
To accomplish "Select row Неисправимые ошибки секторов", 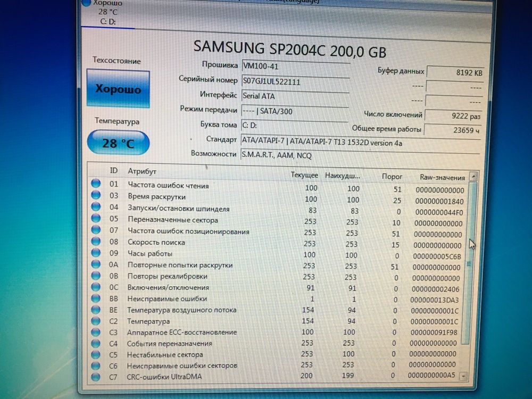I will click(275, 365).
